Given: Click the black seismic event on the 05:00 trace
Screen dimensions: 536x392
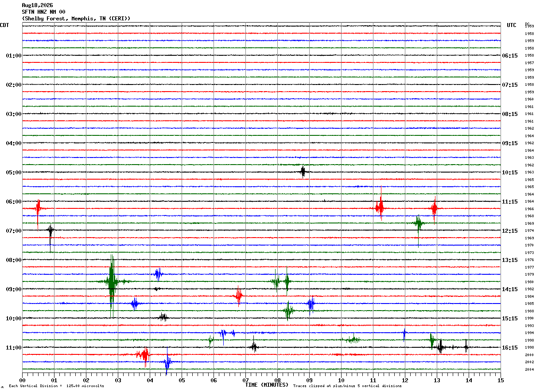Looking at the screenshot, I should tap(303, 172).
